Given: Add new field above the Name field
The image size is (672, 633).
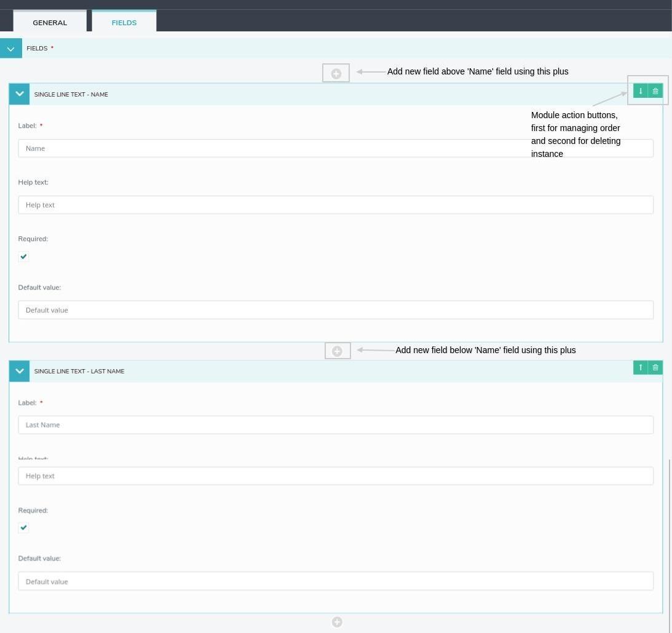Looking at the screenshot, I should pyautogui.click(x=336, y=73).
